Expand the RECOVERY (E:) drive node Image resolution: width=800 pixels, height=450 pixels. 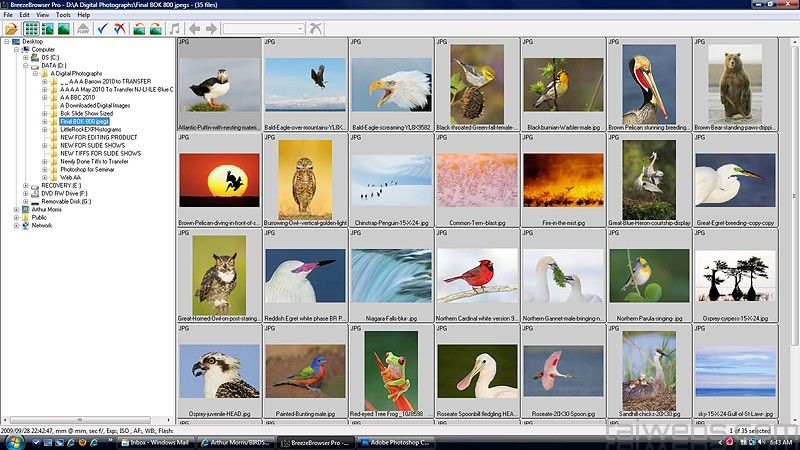26,185
